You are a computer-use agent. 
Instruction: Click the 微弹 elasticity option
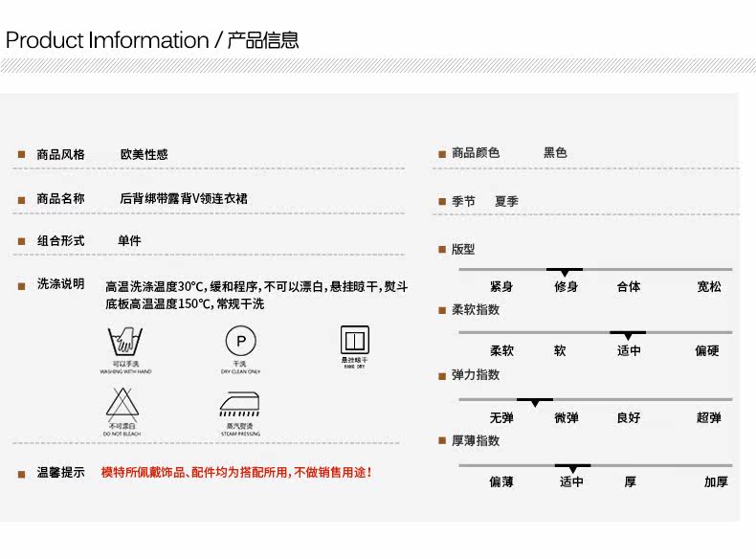coord(566,417)
